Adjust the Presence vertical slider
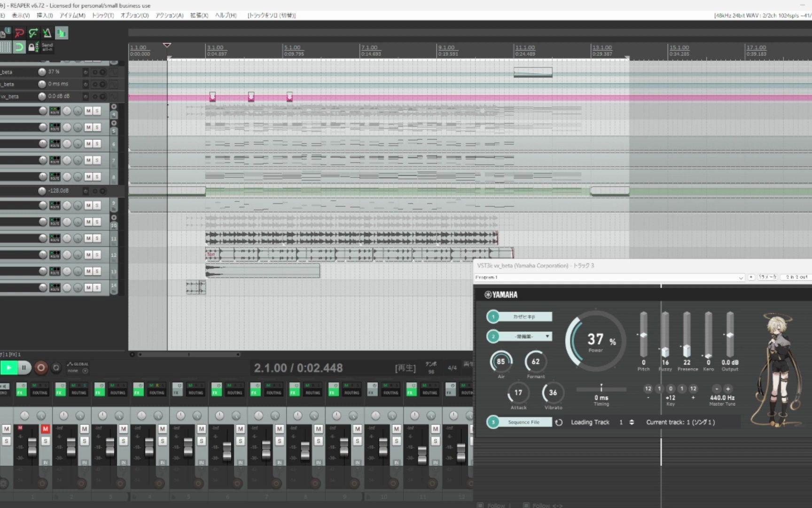This screenshot has height=508, width=812. 687,335
